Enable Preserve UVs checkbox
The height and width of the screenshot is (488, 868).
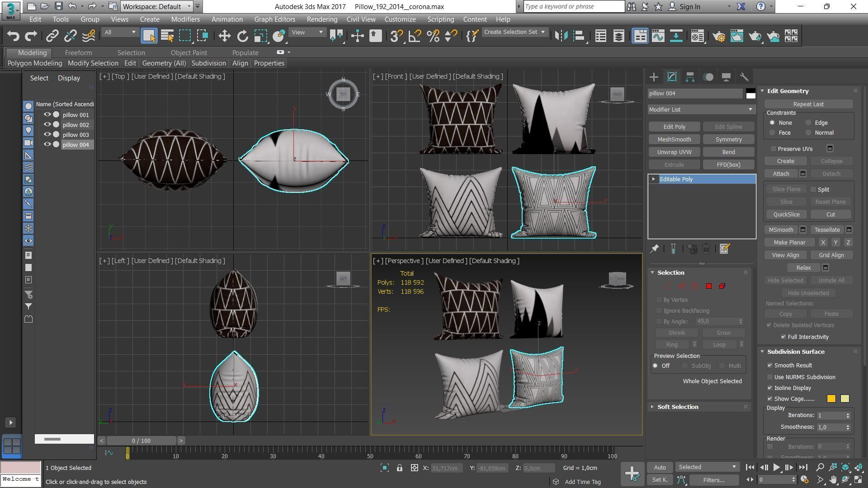[774, 149]
